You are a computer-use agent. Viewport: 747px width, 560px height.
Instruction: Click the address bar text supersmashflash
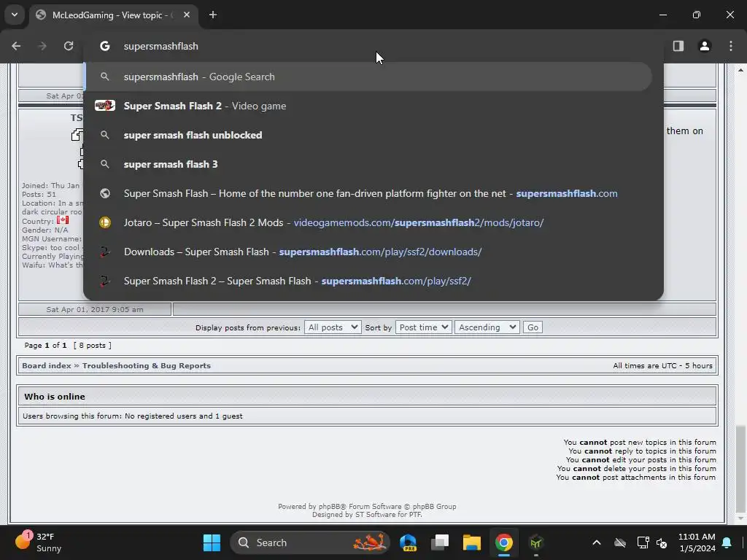tap(161, 46)
